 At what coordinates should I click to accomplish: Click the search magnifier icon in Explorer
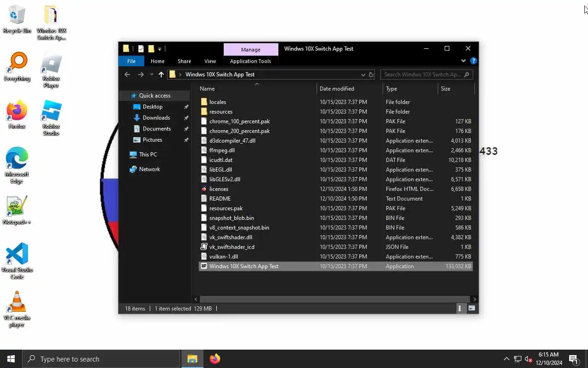467,75
